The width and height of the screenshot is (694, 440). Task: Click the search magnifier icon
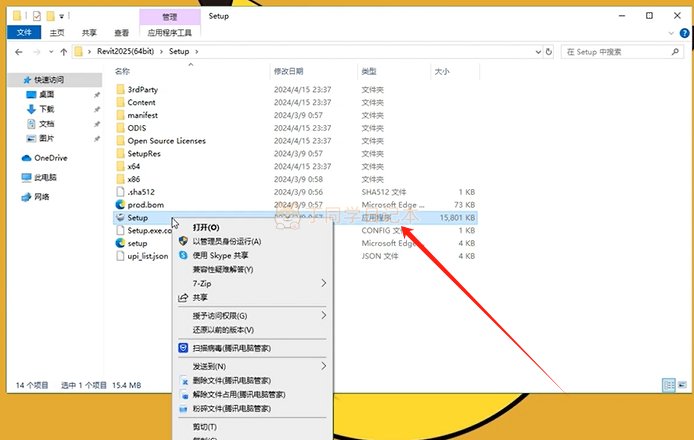(x=675, y=52)
